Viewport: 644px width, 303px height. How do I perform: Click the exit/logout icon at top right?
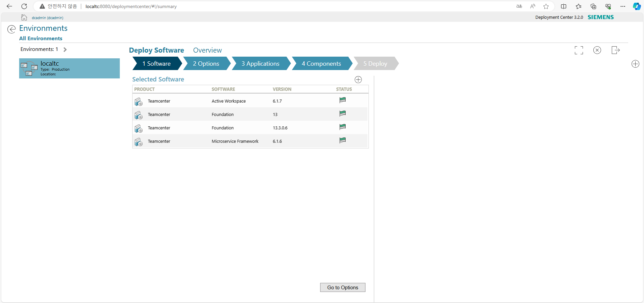(615, 50)
